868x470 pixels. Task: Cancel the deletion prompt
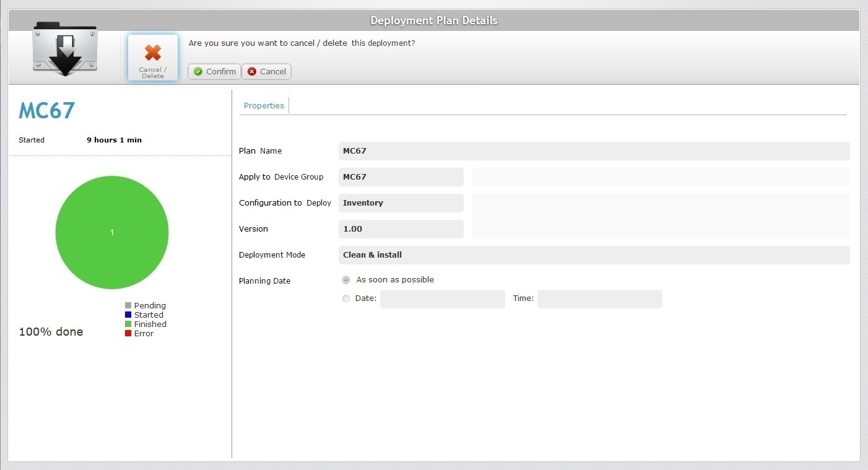pyautogui.click(x=266, y=71)
